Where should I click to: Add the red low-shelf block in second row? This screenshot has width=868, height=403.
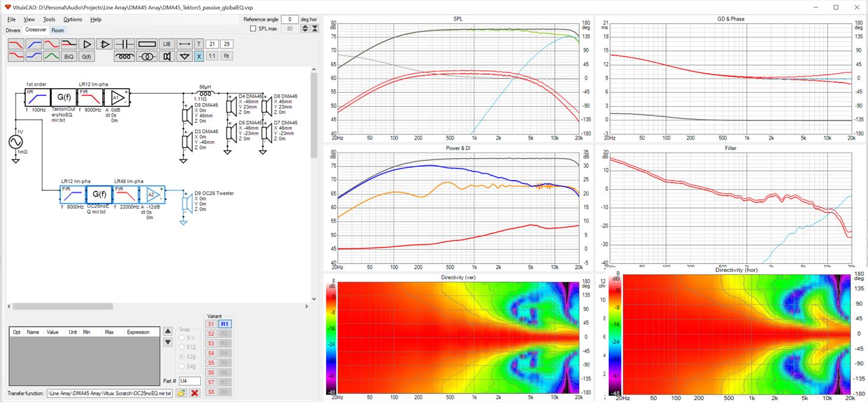[x=16, y=57]
